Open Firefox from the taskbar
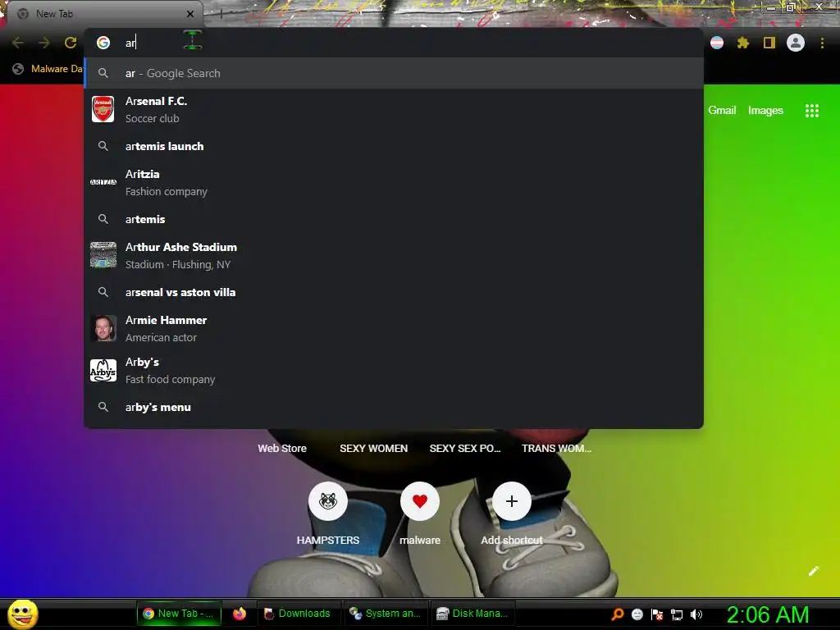Screen dimensions: 840x630 [240, 614]
